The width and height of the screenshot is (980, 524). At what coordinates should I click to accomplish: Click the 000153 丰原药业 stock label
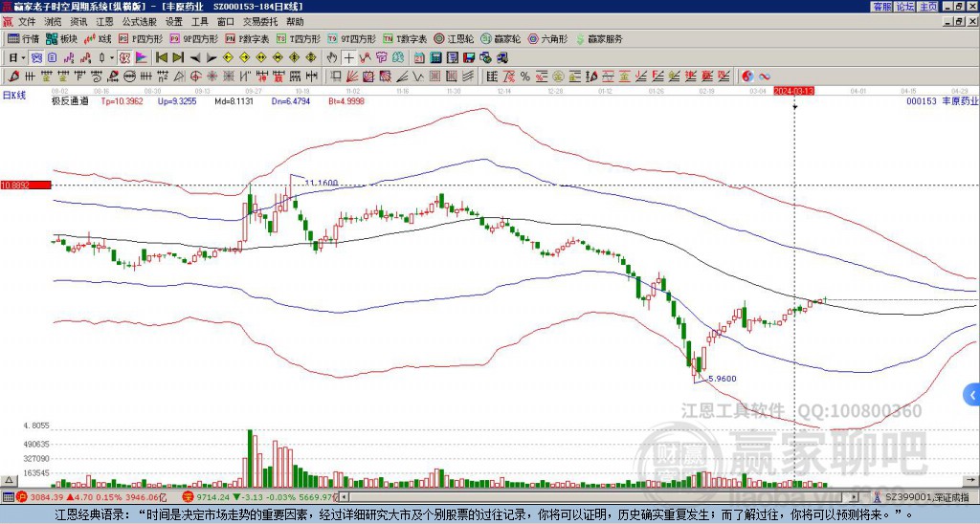click(x=943, y=100)
